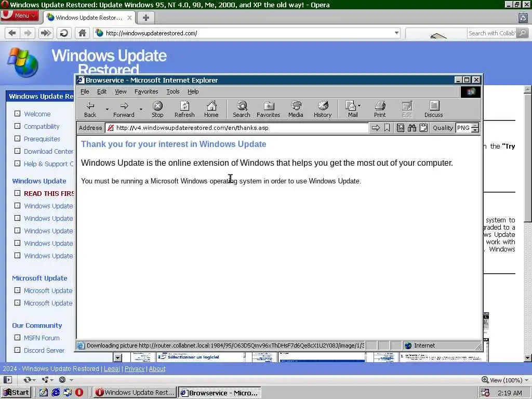Decrease Quality with the down stepper
The height and width of the screenshot is (399, 532).
coord(475,130)
